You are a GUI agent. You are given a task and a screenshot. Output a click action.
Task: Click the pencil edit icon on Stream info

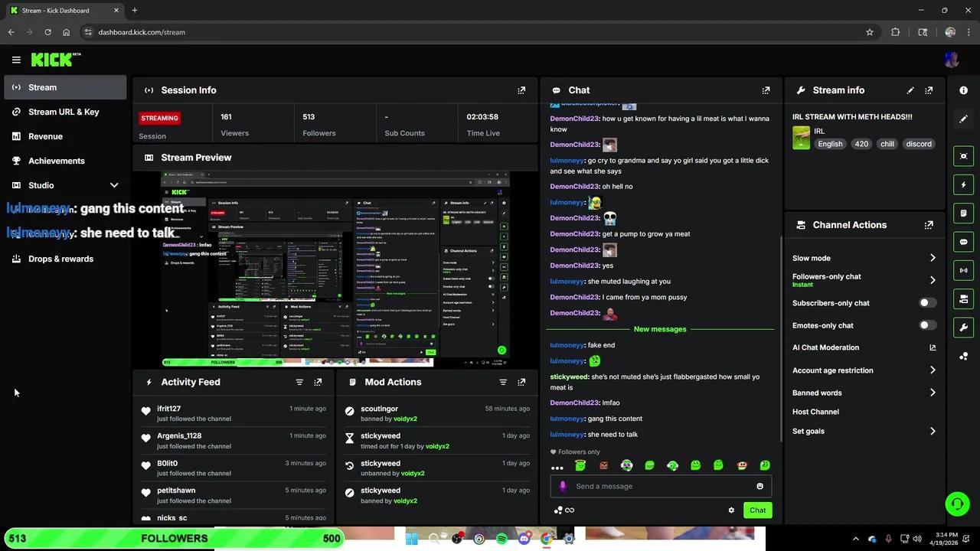pyautogui.click(x=910, y=90)
